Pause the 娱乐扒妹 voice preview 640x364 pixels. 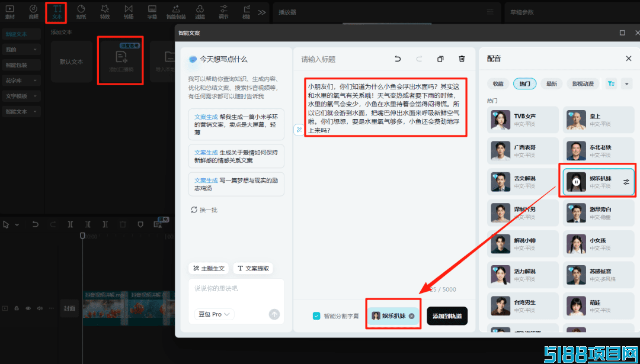pos(577,182)
